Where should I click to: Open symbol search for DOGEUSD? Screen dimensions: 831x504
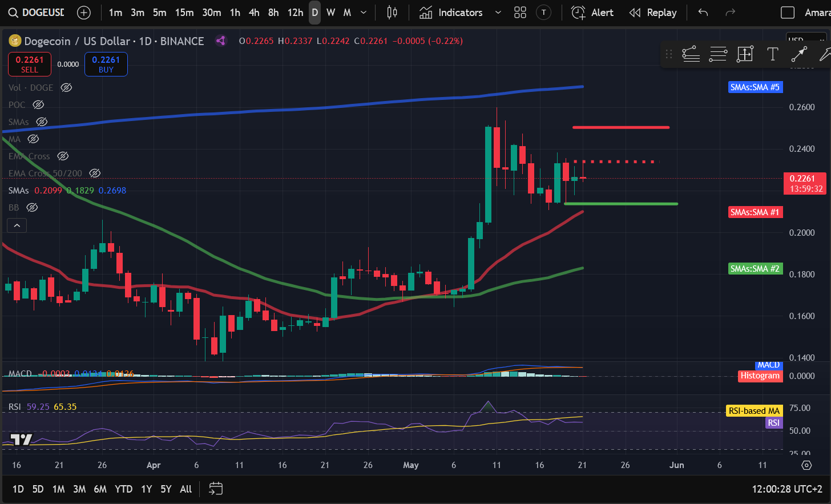(x=35, y=13)
